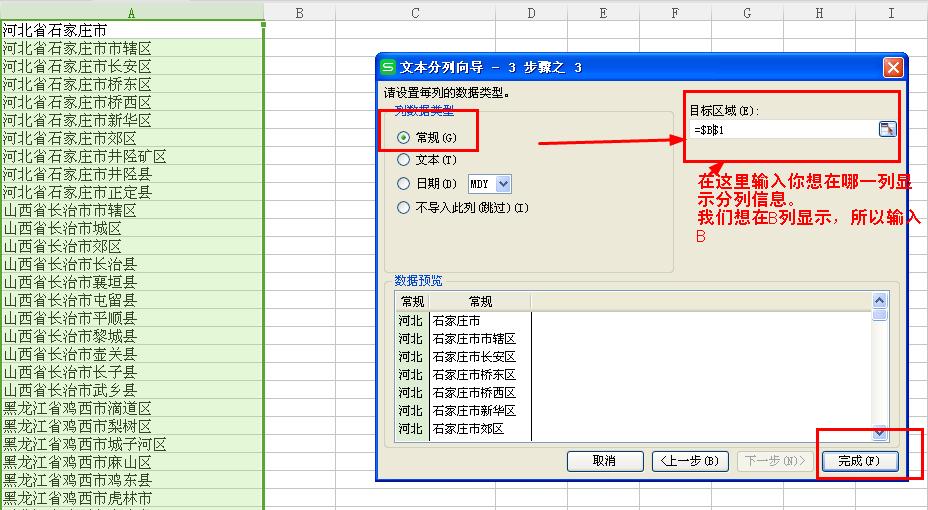Click cell 黑龙江省鸡西市滴道区
Image resolution: width=928 pixels, height=510 pixels.
pos(131,408)
